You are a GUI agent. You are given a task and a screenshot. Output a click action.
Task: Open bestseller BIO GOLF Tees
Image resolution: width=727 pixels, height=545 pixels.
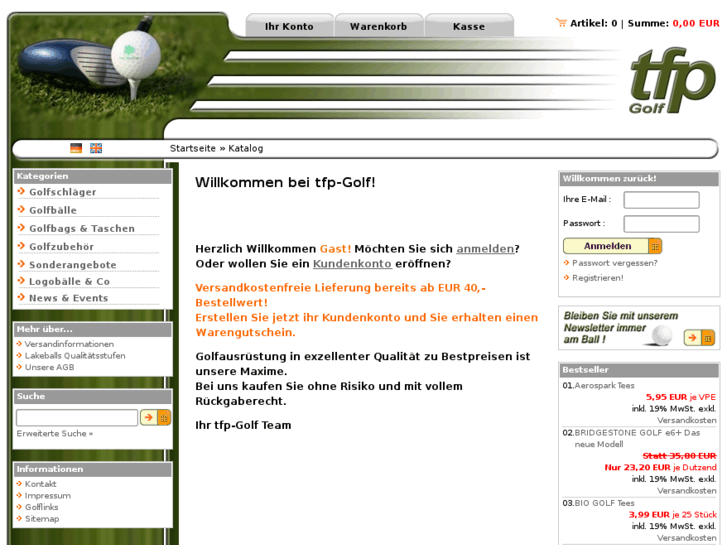604,503
